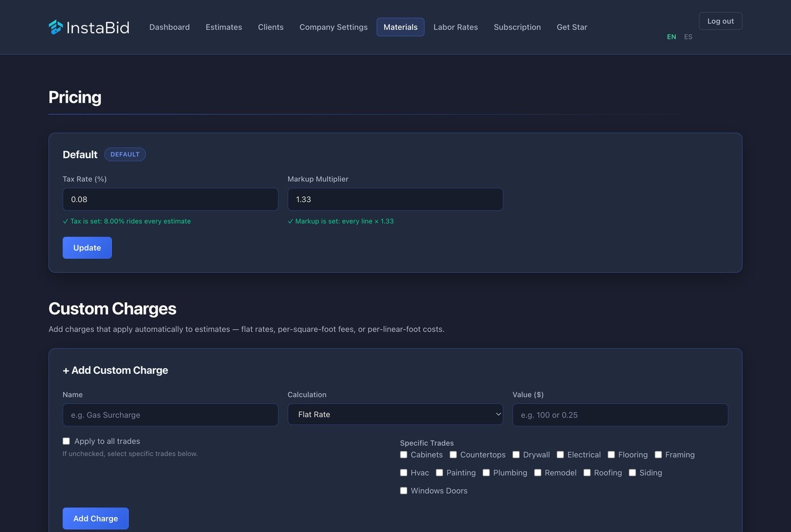The width and height of the screenshot is (791, 532).
Task: Click the 'Markup is set' confirmation text
Action: tap(341, 221)
